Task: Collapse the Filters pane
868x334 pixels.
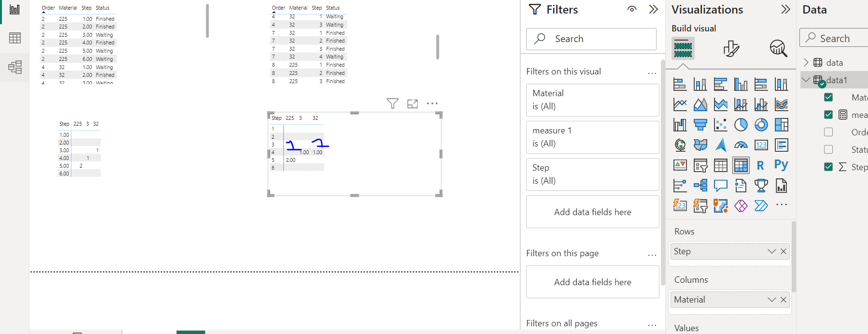Action: [x=653, y=9]
